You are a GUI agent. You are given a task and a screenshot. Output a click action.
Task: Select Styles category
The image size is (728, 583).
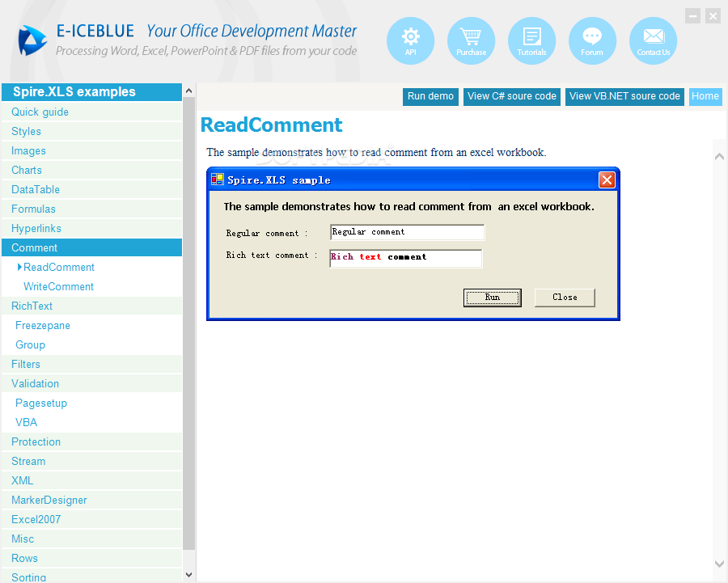92,131
